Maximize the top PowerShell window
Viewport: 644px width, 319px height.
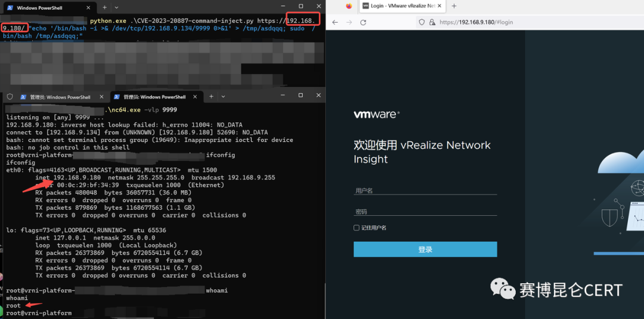click(301, 6)
